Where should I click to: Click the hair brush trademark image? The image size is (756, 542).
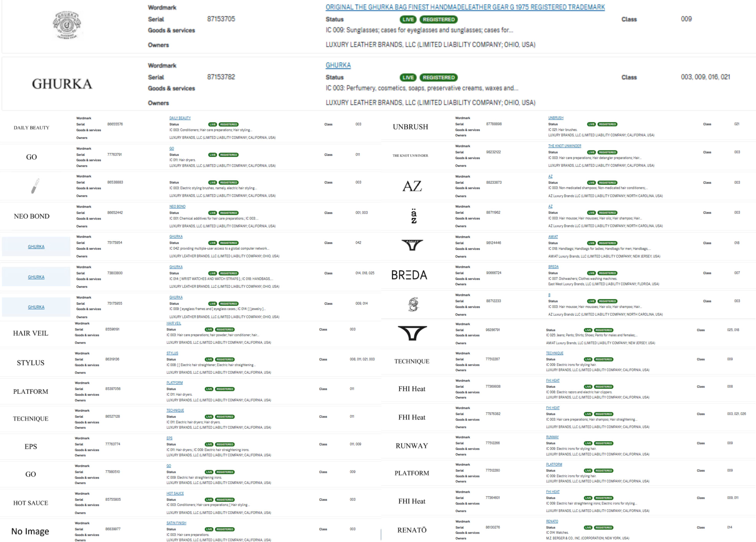coord(35,186)
